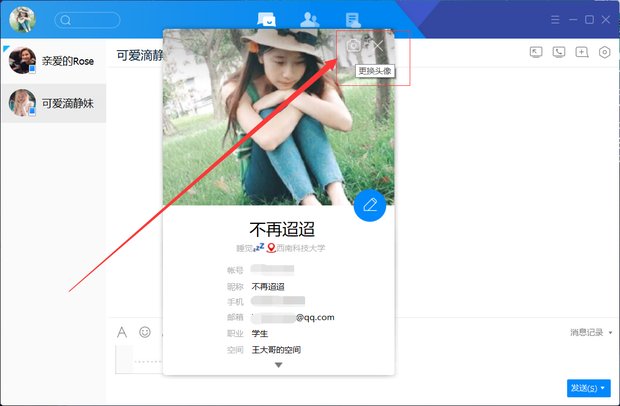Open 消息记录 message history
The image size is (620, 406).
pyautogui.click(x=586, y=332)
